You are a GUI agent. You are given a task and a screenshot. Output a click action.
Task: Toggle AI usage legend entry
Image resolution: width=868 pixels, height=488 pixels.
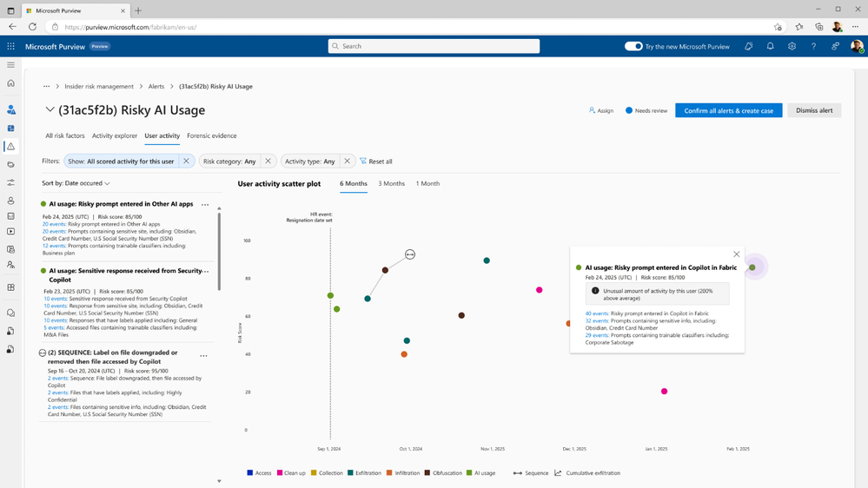click(x=481, y=473)
